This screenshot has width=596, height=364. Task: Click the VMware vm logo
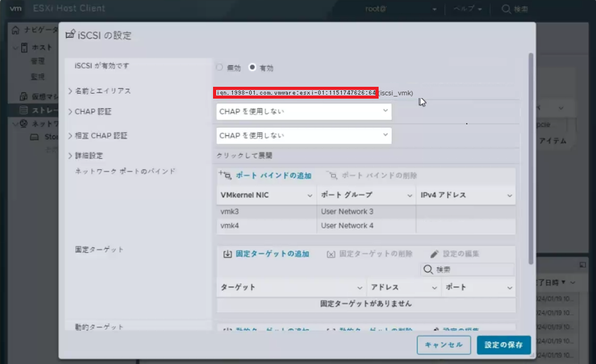pos(16,9)
